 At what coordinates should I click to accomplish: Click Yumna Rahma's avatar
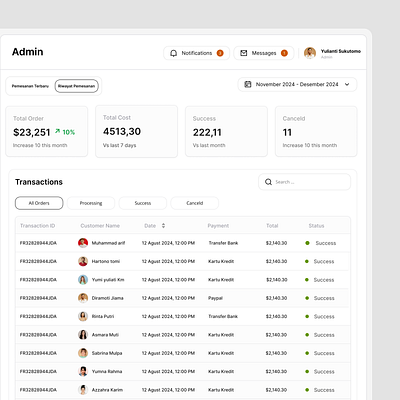pos(83,371)
